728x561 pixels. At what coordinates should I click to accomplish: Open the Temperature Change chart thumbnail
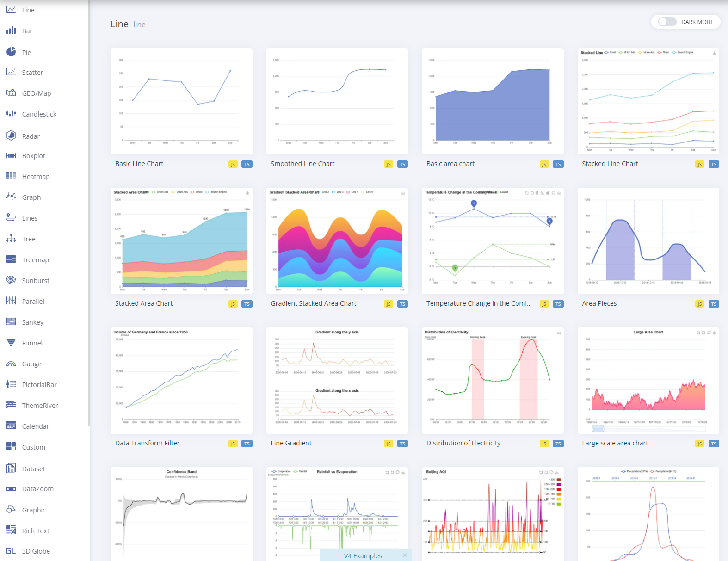click(493, 241)
